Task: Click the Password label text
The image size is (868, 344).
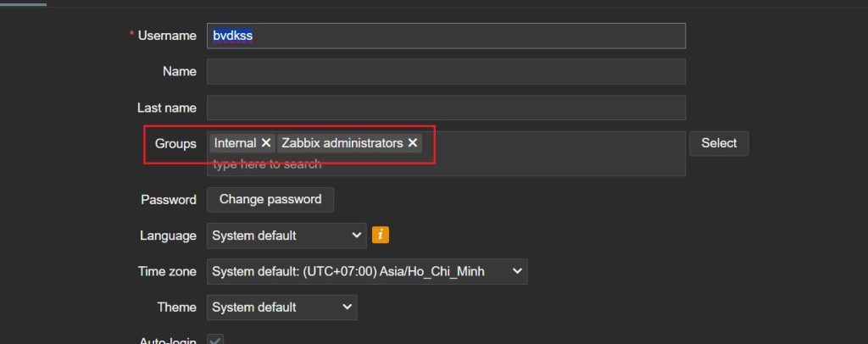Action: click(x=169, y=200)
